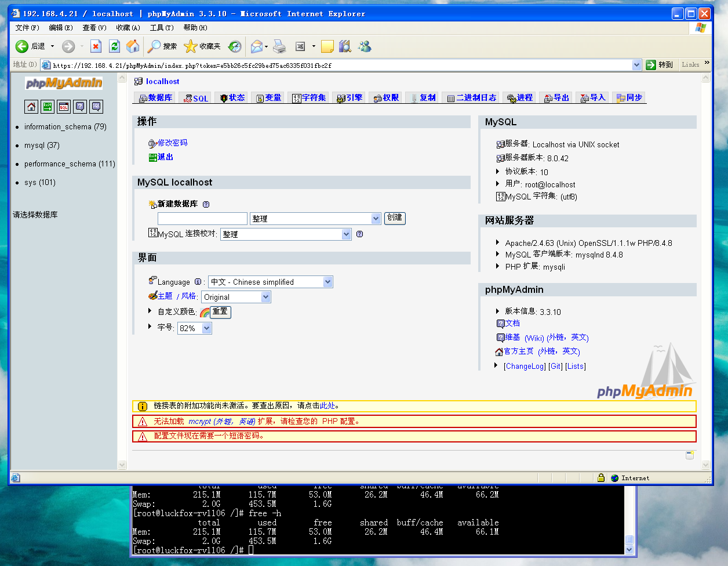728x566 pixels.
Task: Open the 权限 (Privileges) tab
Action: [387, 98]
